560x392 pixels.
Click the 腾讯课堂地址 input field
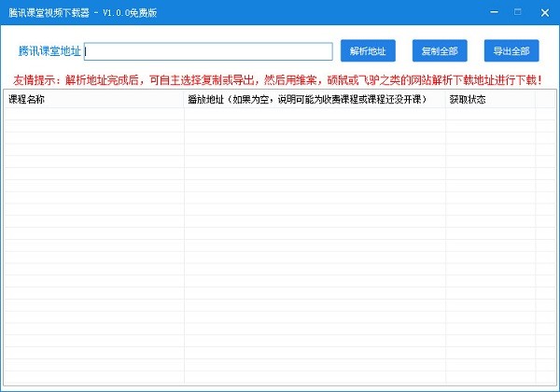(x=208, y=51)
